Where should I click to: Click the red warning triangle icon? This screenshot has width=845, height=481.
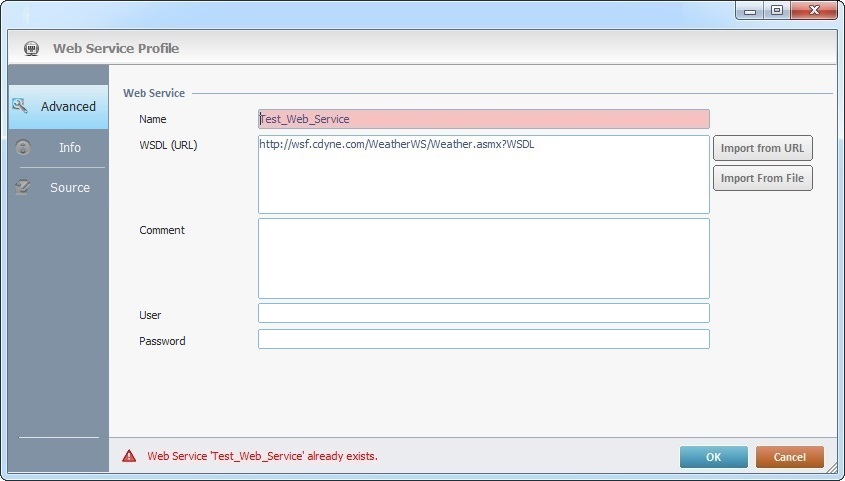(129, 456)
